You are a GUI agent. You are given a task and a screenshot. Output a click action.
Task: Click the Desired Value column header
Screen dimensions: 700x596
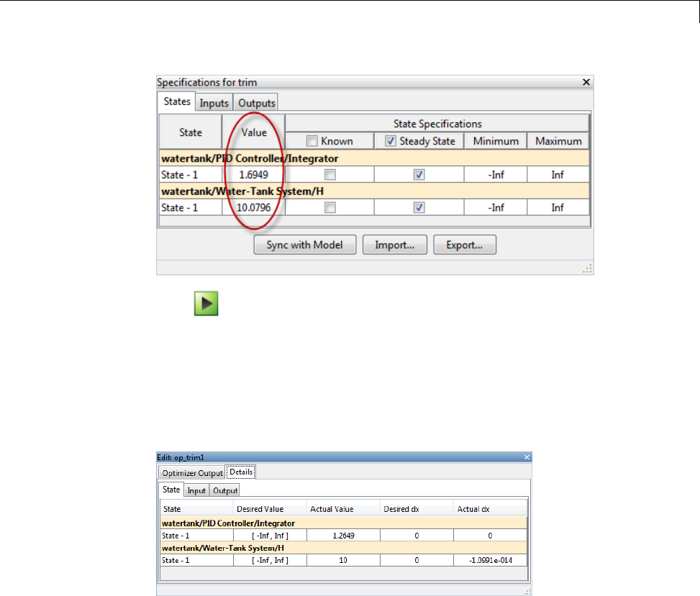270,509
